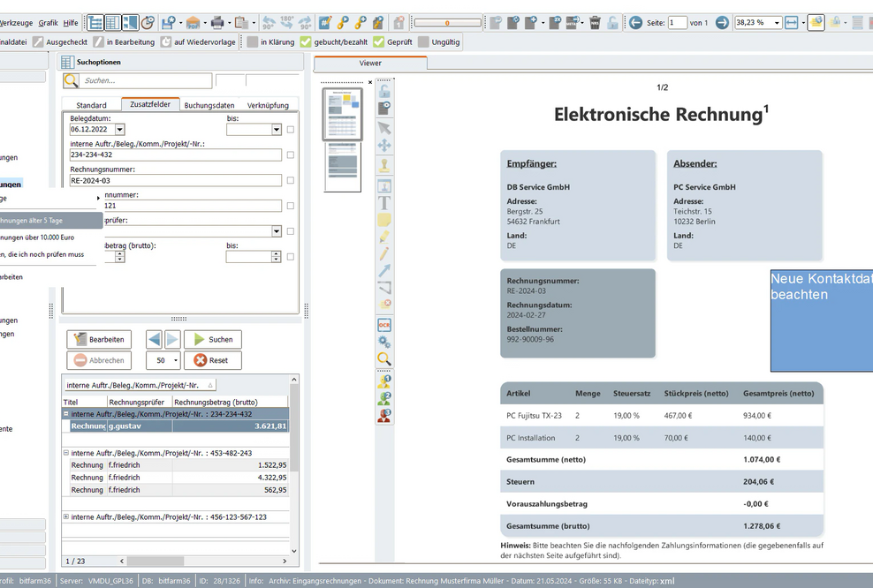This screenshot has height=588, width=873.
Task: Open the results-per-page '50' dropdown
Action: point(175,360)
